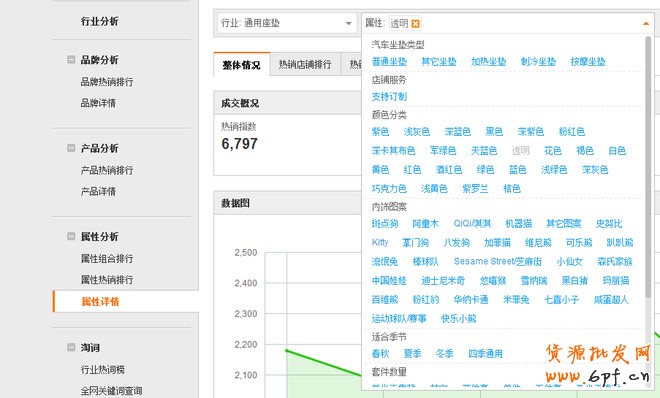Viewport: 660px width, 398px height.
Task: Open 品牌详情 in the sidebar
Action: coord(98,103)
